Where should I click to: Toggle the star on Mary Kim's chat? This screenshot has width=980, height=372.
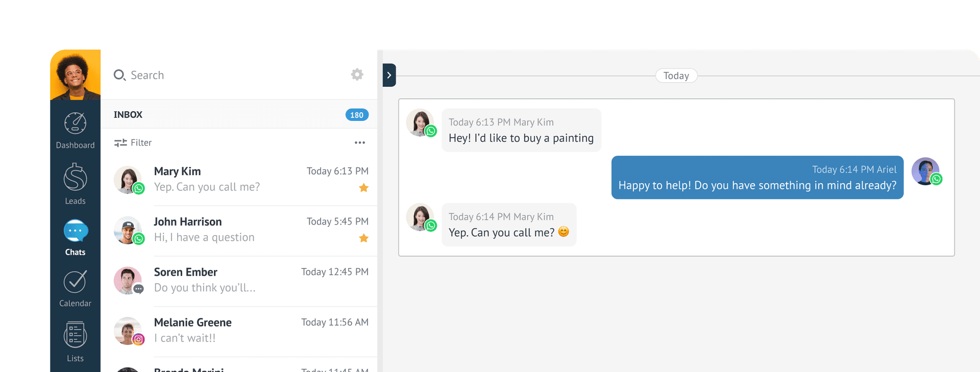[363, 188]
